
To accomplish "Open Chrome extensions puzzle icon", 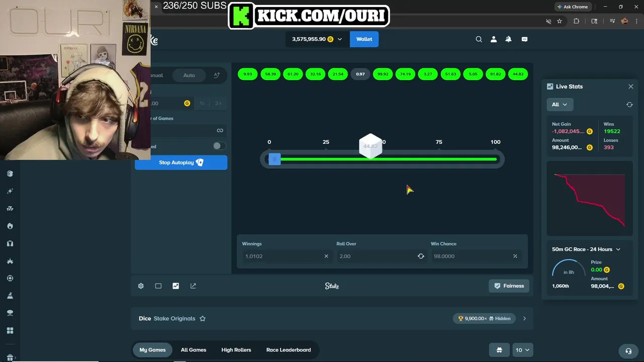I will (x=577, y=21).
